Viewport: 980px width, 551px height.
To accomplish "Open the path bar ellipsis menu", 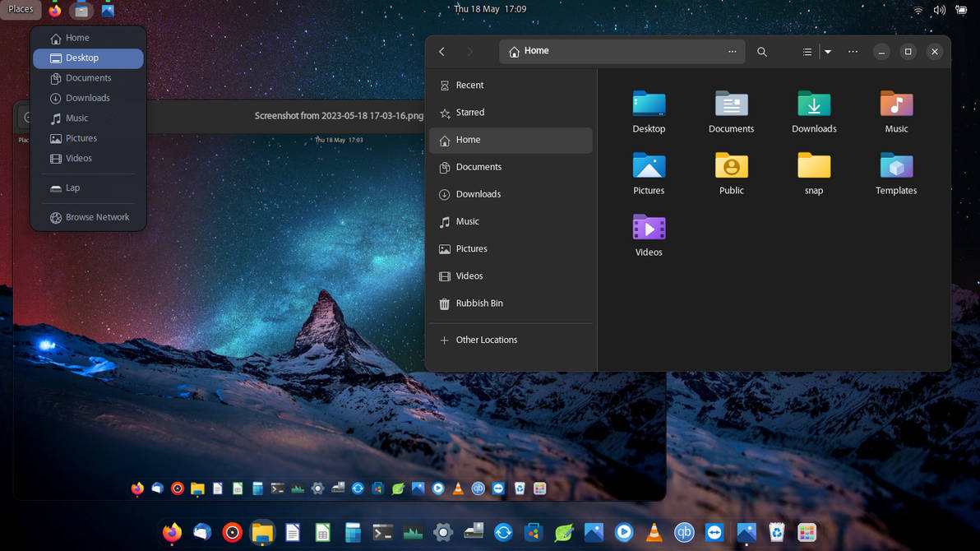I will (732, 51).
